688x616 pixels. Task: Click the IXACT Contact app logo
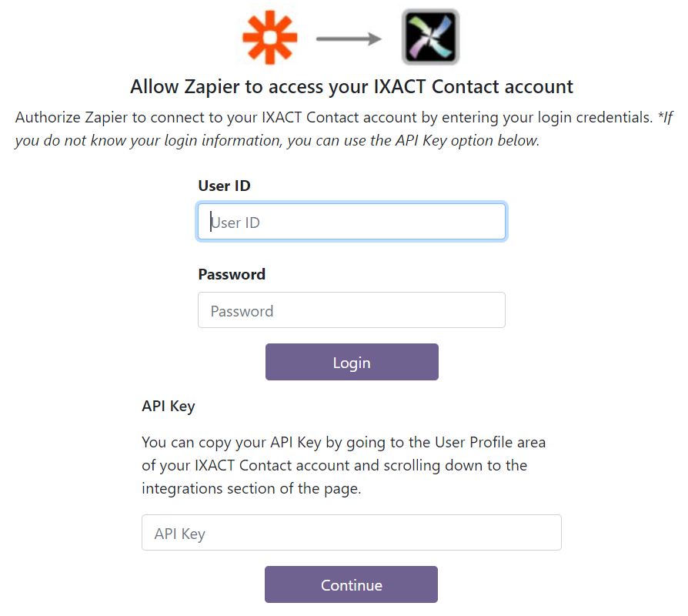[430, 37]
